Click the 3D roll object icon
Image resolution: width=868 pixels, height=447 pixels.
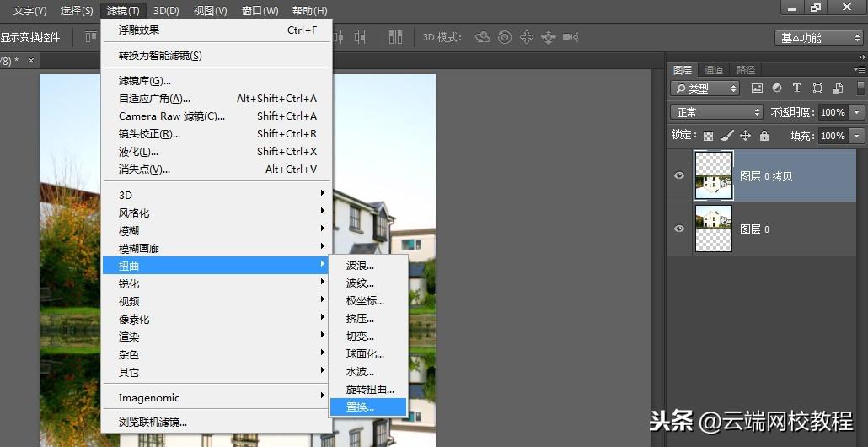[x=504, y=37]
